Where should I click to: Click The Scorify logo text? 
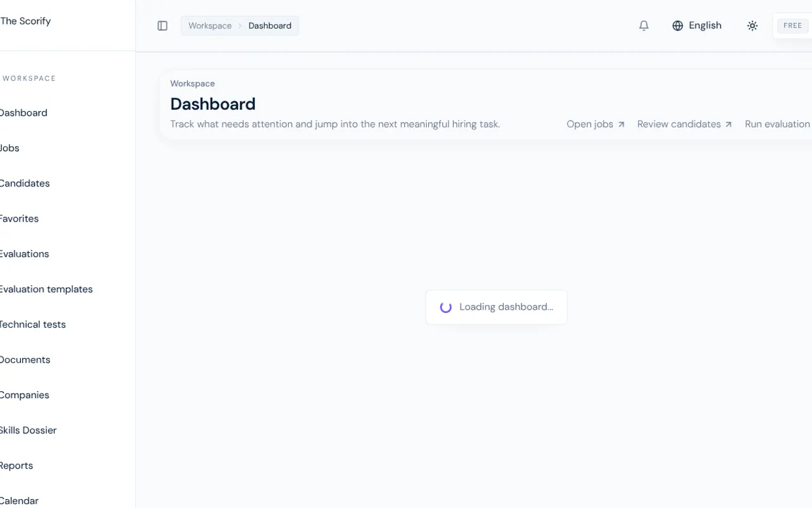25,21
